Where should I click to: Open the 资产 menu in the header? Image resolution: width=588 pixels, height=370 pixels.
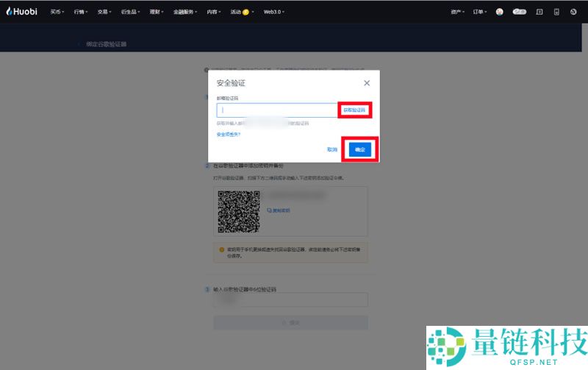(457, 12)
